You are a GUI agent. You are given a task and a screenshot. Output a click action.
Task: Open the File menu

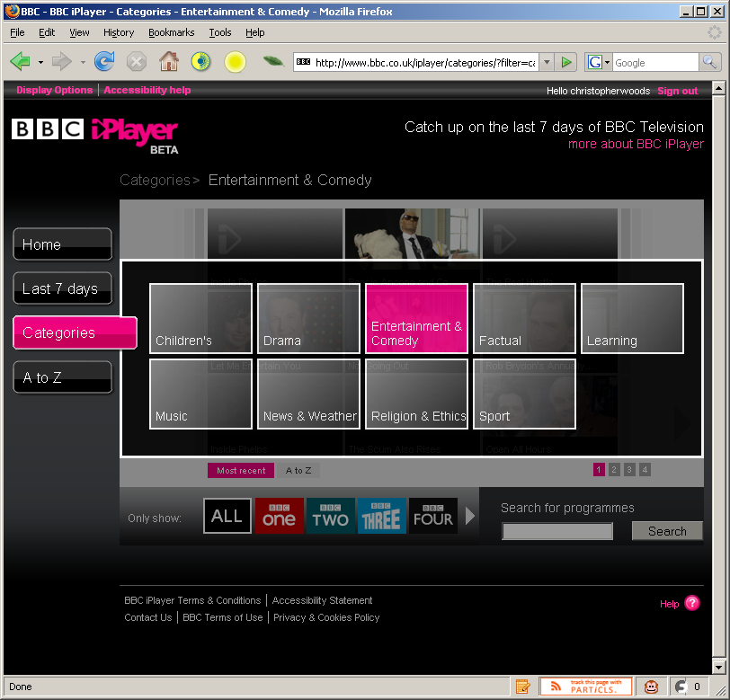coord(17,32)
